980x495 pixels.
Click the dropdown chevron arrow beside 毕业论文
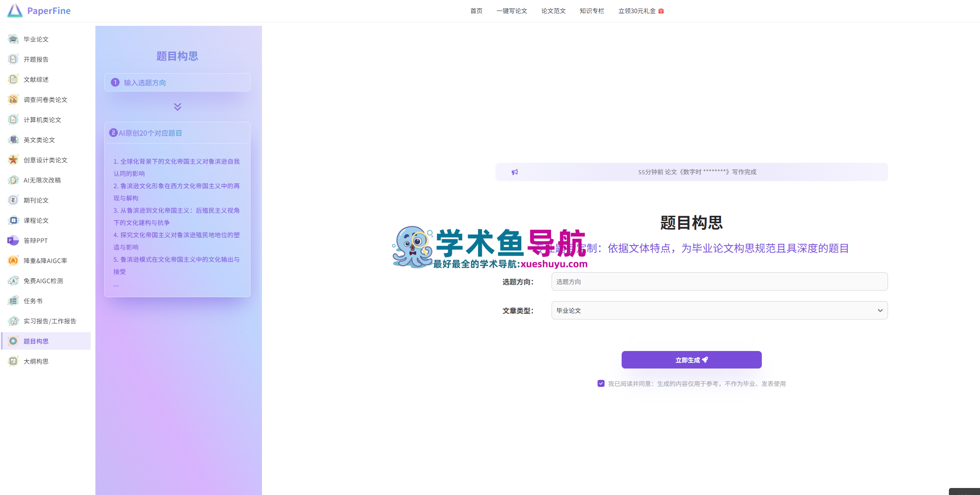tap(880, 310)
